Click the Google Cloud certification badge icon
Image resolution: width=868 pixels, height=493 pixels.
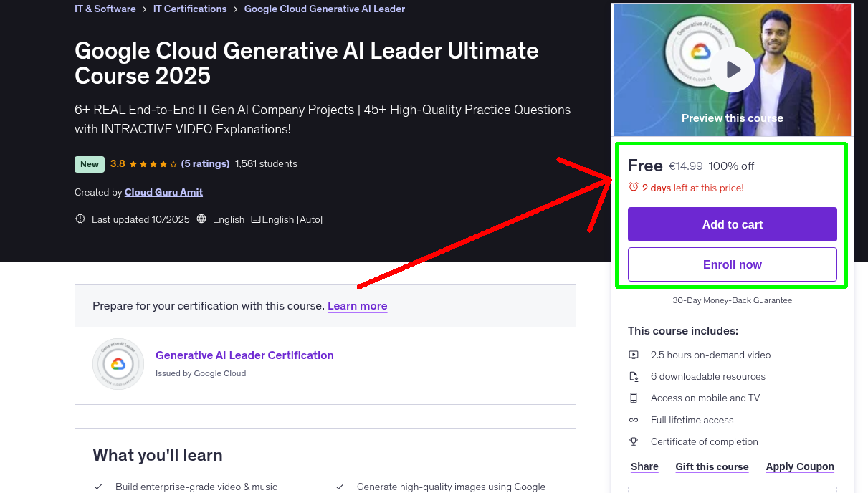pos(118,364)
